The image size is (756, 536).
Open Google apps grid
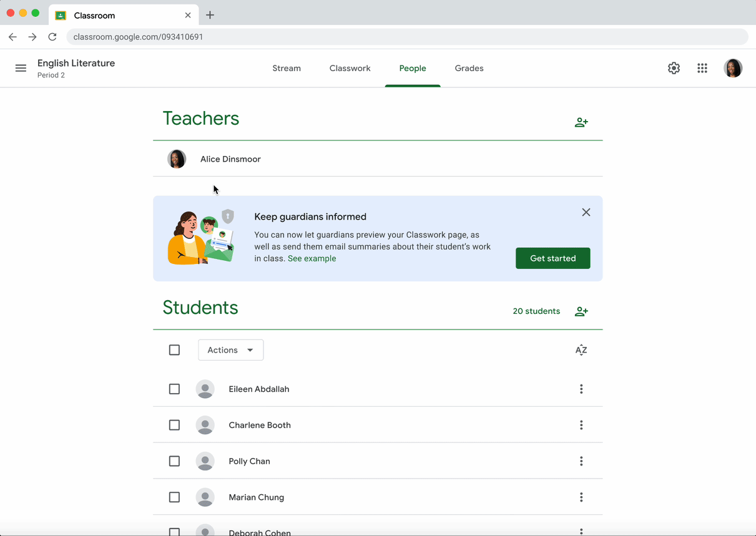coord(702,68)
